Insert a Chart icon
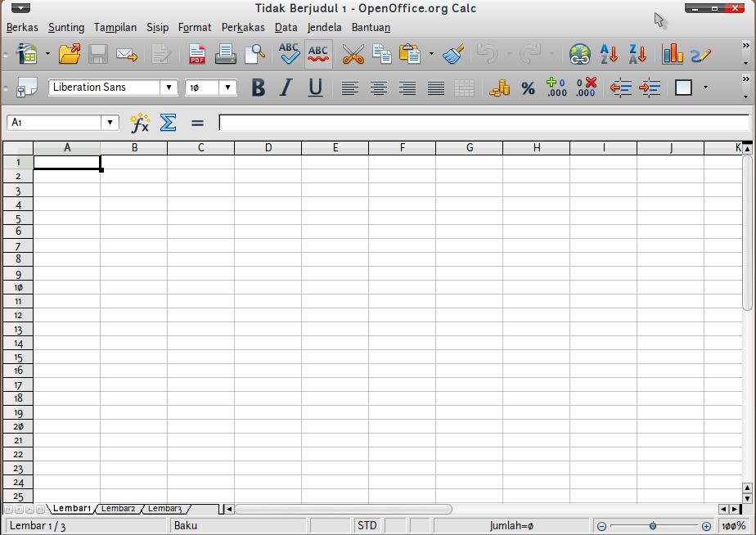This screenshot has width=756, height=535. (x=672, y=53)
